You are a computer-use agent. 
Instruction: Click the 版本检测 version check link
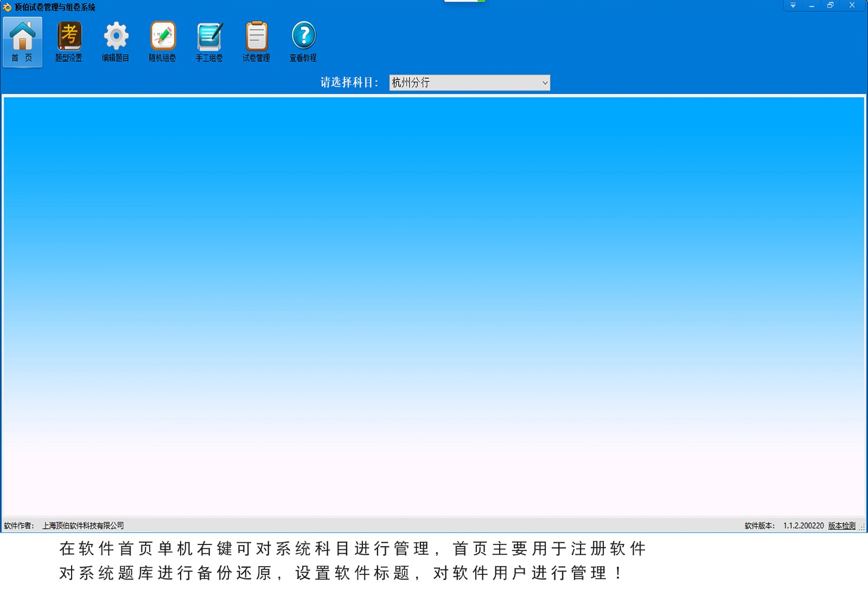tap(841, 525)
